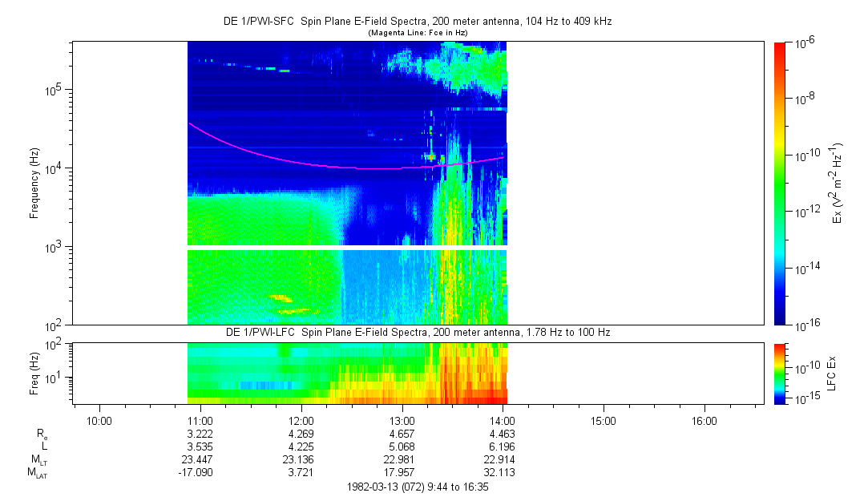The height and width of the screenshot is (497, 868).
Task: Click the PWI-LFC panel title text
Action: coord(418,332)
